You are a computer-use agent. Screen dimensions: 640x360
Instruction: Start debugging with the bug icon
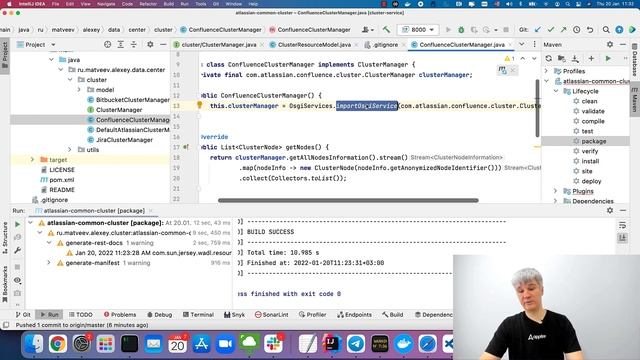(461, 29)
